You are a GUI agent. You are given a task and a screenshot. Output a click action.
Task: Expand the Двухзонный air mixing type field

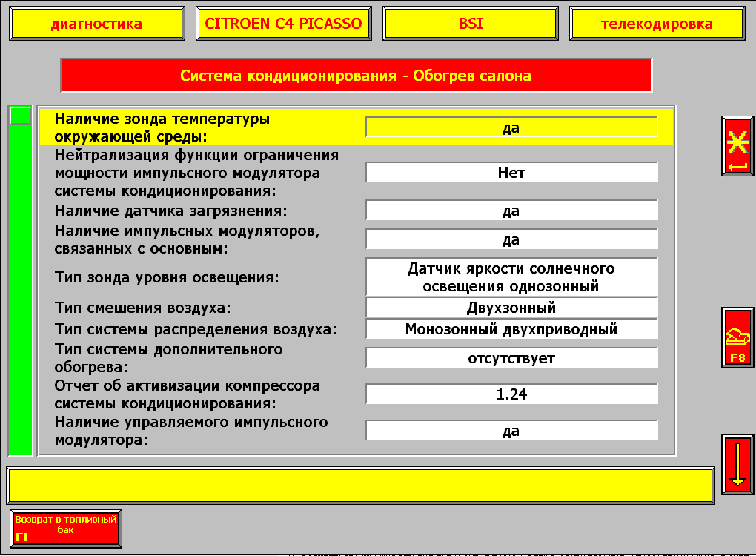click(511, 308)
